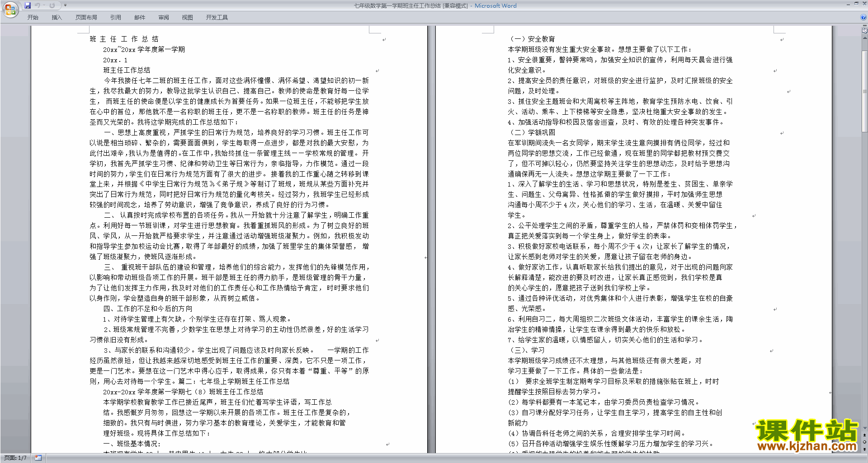
Task: Open the undo history dropdown arrow
Action: pyautogui.click(x=43, y=5)
